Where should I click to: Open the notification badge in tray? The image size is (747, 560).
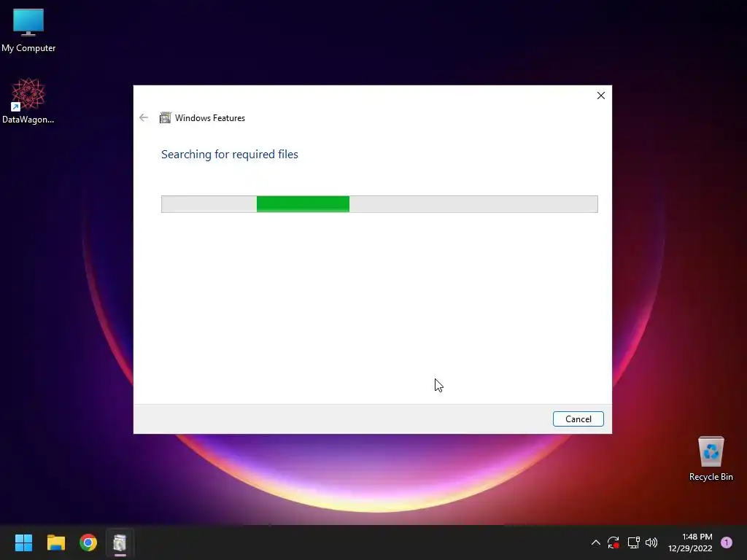(x=727, y=542)
